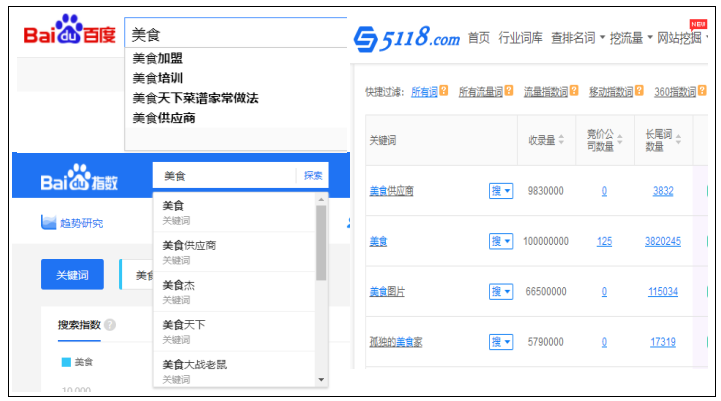This screenshot has height=401, width=721.
Task: Expand the 查排名词 menu
Action: point(578,38)
